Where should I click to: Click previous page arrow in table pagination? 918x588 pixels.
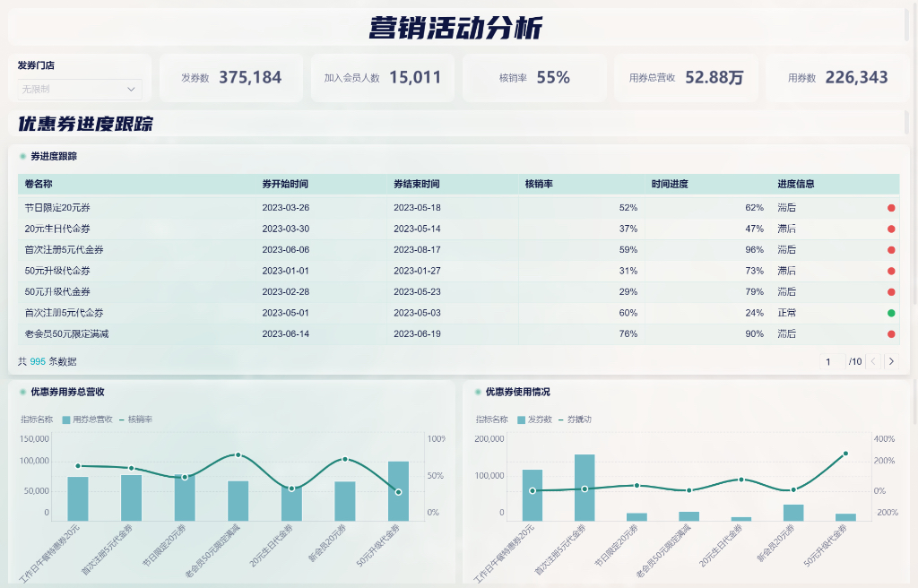point(873,361)
